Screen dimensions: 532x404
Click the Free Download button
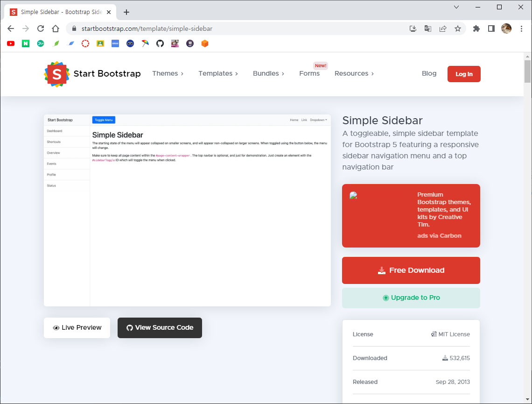pyautogui.click(x=411, y=270)
